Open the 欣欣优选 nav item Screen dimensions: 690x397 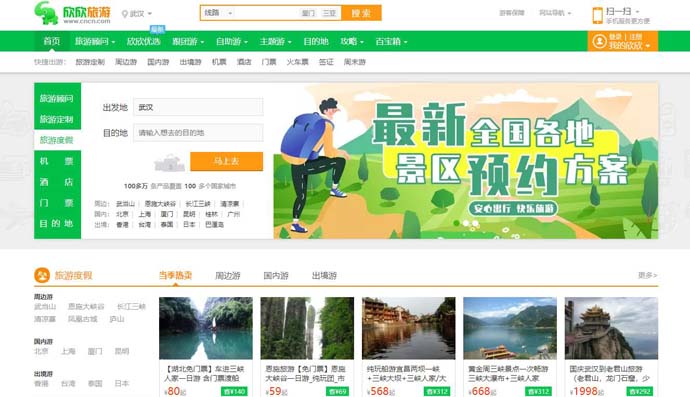[x=143, y=41]
